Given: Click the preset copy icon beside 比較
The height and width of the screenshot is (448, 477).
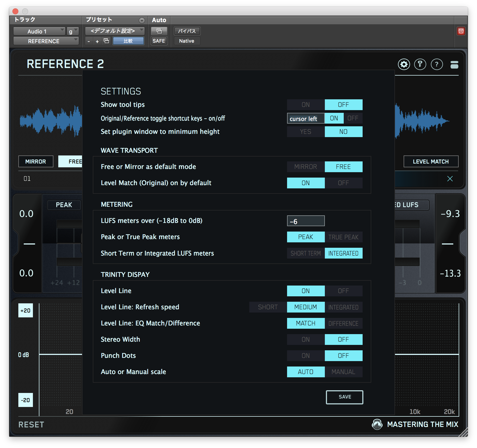Looking at the screenshot, I should coord(106,41).
